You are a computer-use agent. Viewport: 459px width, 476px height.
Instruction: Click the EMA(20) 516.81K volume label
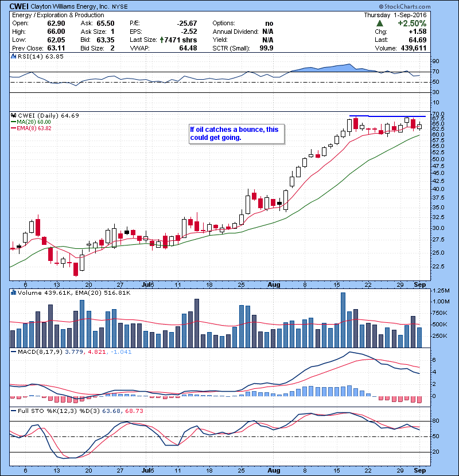pyautogui.click(x=102, y=292)
